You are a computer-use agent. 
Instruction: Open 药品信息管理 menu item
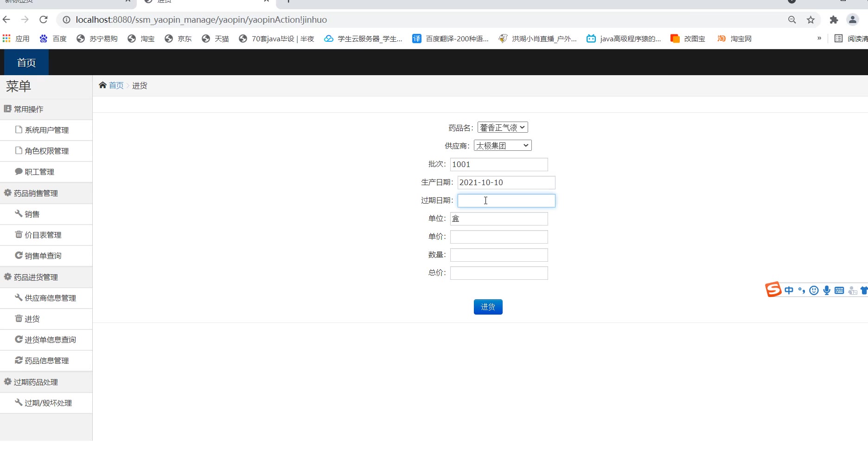click(x=46, y=361)
